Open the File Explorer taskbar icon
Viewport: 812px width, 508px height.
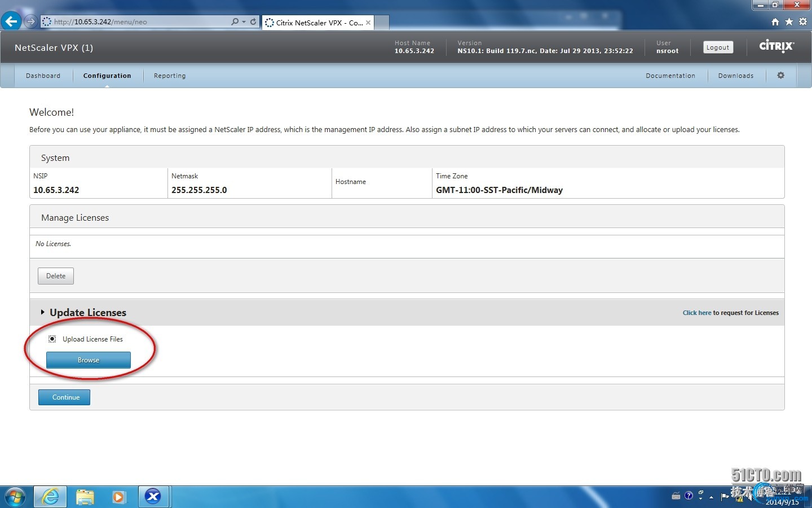pyautogui.click(x=85, y=497)
